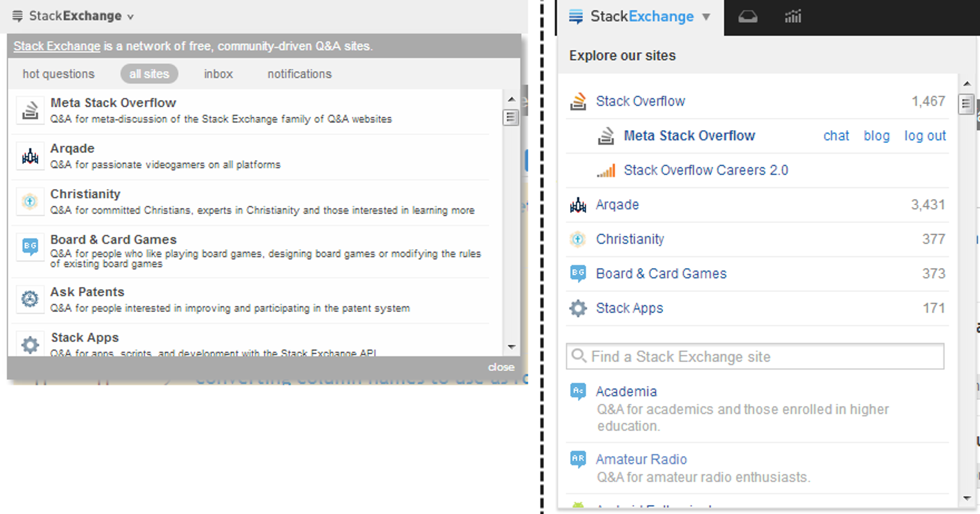Image resolution: width=980 pixels, height=514 pixels.
Task: Open the chat link
Action: pyautogui.click(x=836, y=136)
